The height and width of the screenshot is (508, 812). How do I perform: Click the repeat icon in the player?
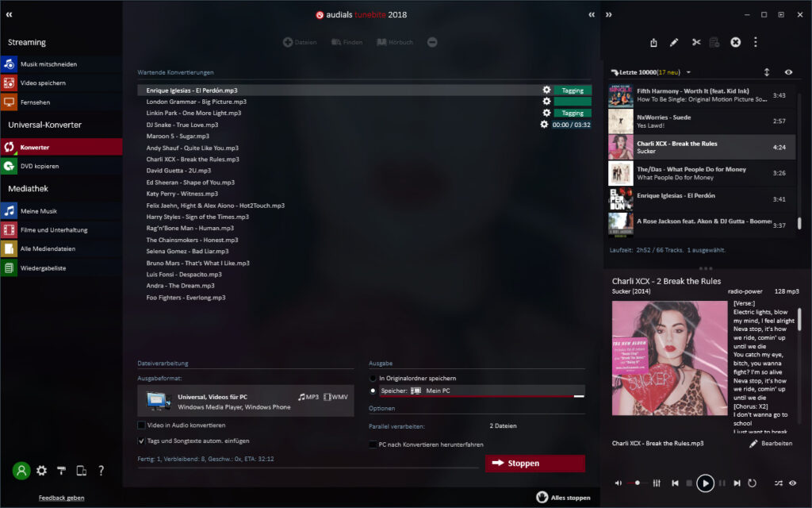point(753,483)
